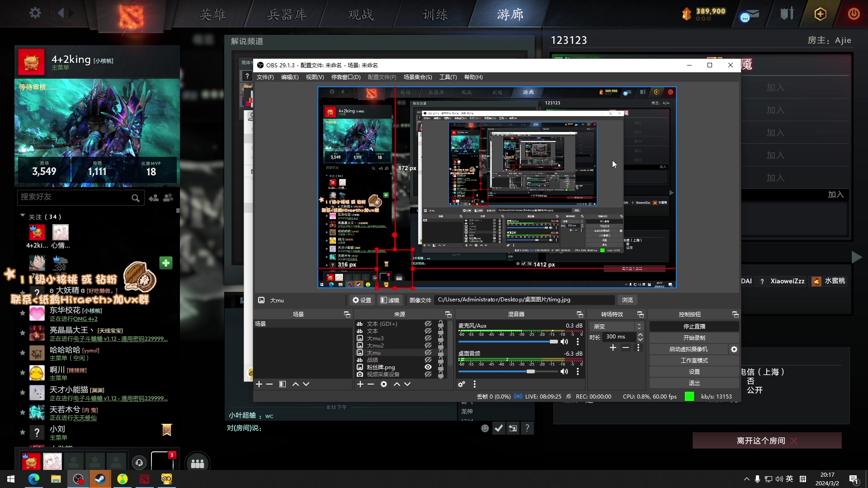Open scene filters in Scenes dock
Viewport: 868px width, 488px height.
(283, 384)
